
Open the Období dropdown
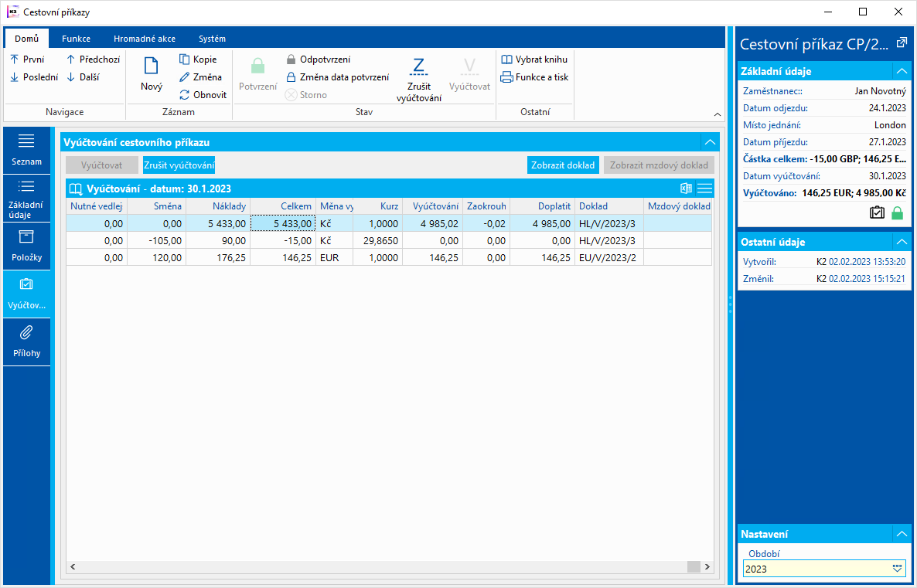click(x=897, y=569)
